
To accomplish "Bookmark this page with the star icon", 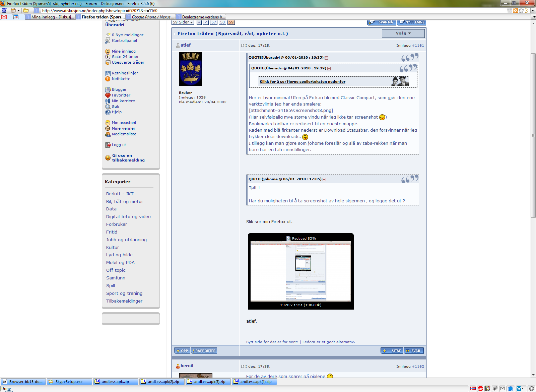I will click(x=521, y=10).
